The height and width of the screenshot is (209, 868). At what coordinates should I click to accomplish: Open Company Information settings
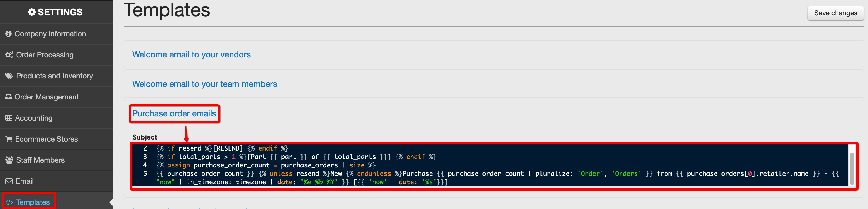(x=57, y=34)
